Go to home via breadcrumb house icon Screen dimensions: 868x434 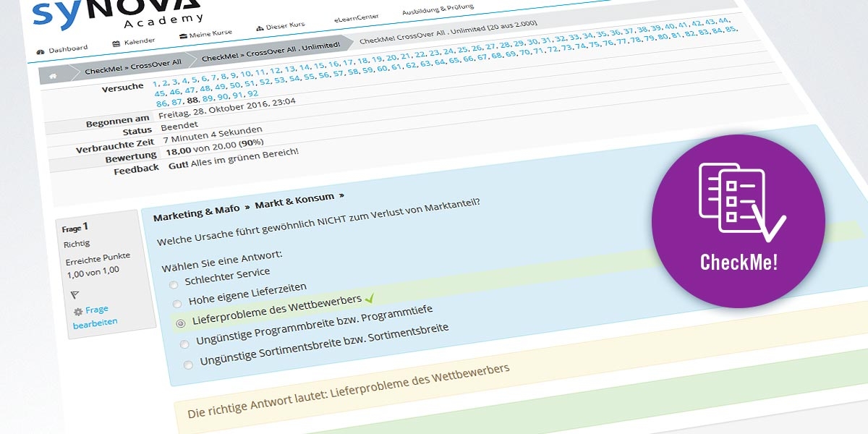[52, 77]
